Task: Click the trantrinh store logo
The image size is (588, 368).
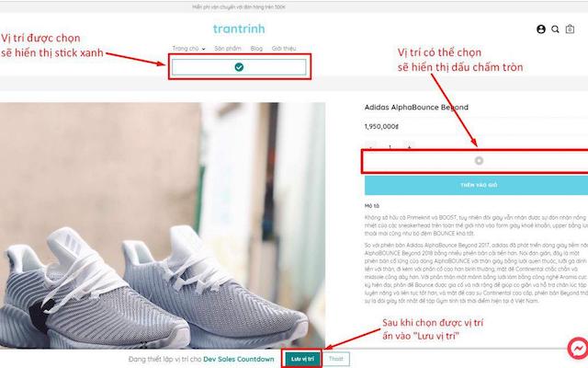Action: point(239,29)
